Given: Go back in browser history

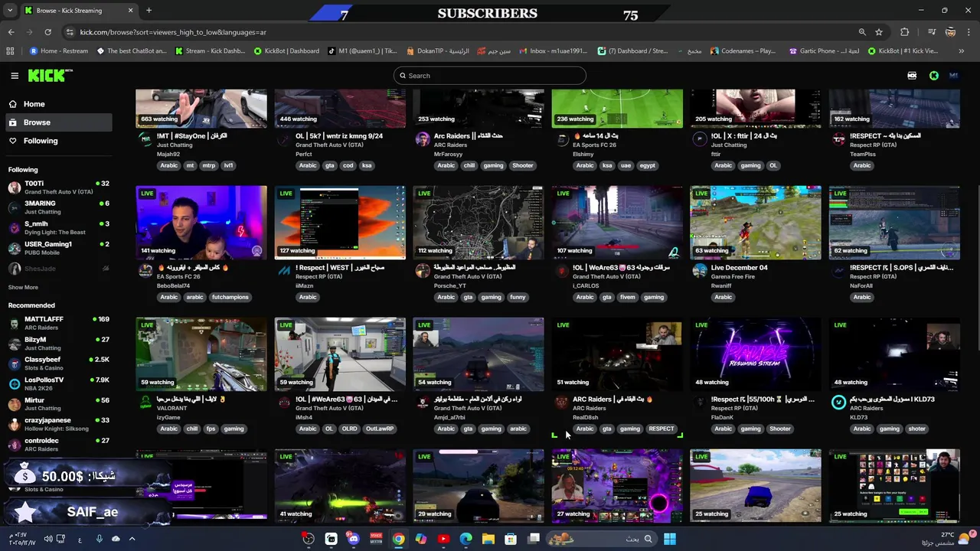Looking at the screenshot, I should click(x=11, y=32).
